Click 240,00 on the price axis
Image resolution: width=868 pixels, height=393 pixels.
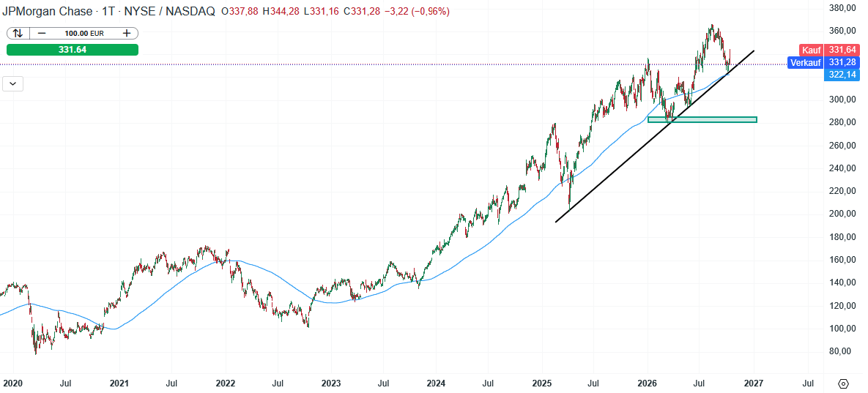[x=843, y=168]
